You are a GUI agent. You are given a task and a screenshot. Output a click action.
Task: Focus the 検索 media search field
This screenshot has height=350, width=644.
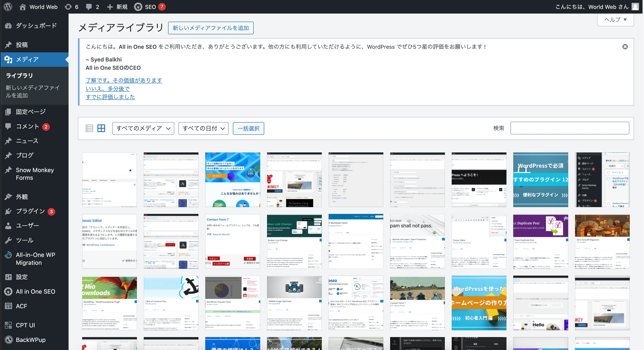pyautogui.click(x=570, y=128)
